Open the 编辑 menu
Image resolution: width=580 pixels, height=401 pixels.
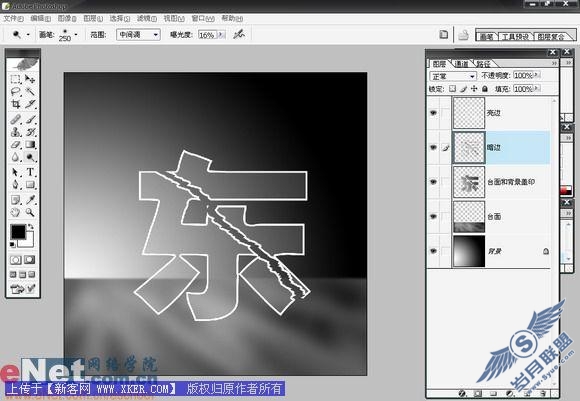[x=40, y=18]
